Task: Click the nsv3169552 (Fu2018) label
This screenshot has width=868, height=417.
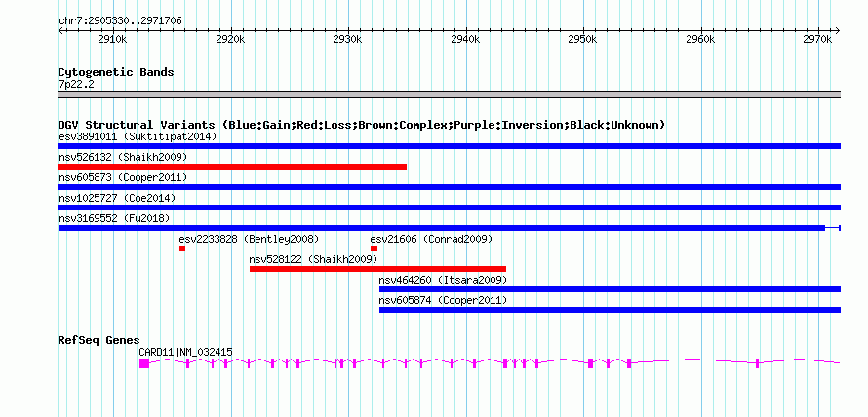Action: (114, 218)
